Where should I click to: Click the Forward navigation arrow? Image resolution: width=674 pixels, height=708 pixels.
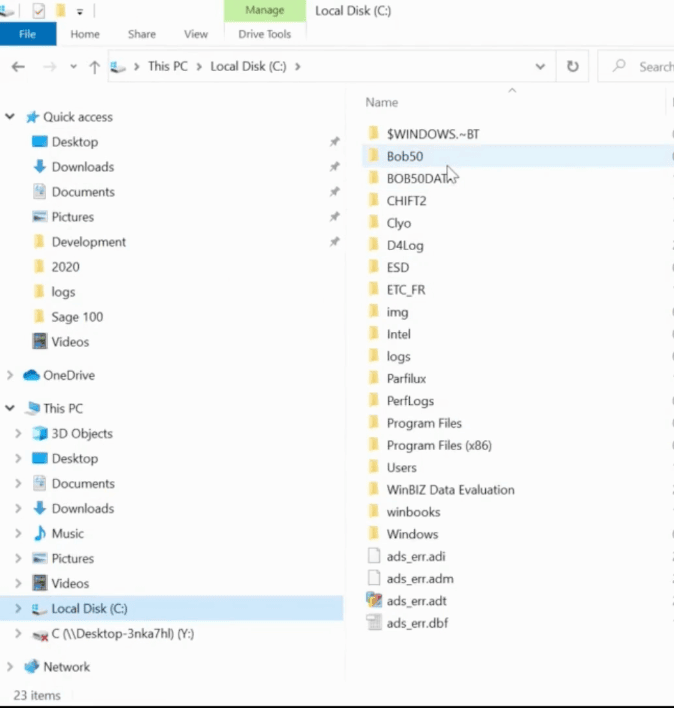coord(49,67)
